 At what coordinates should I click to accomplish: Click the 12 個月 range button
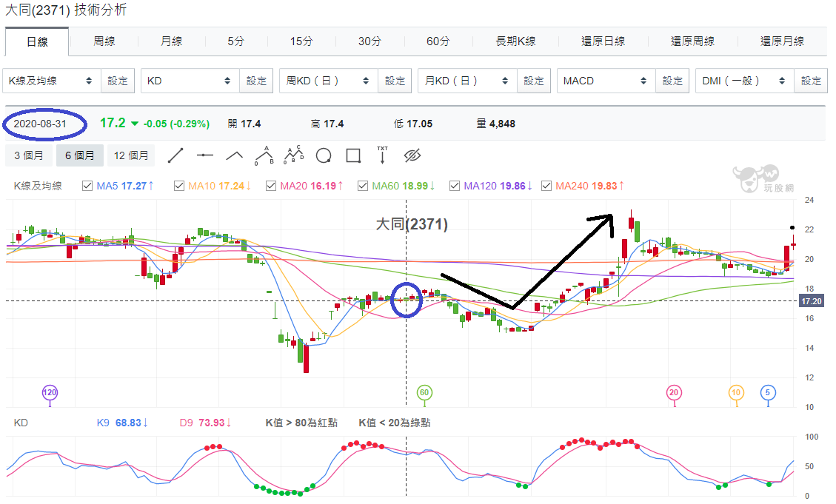tap(131, 155)
